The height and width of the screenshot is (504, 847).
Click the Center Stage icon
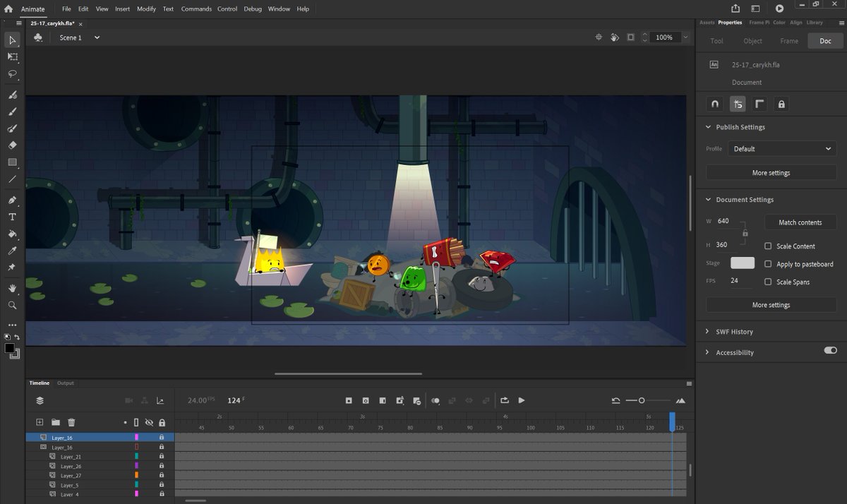click(x=599, y=37)
